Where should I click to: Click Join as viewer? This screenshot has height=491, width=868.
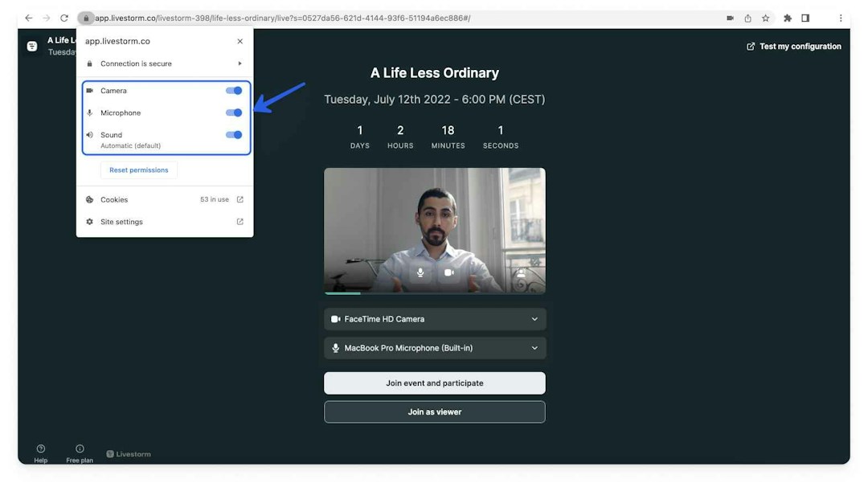coord(435,411)
